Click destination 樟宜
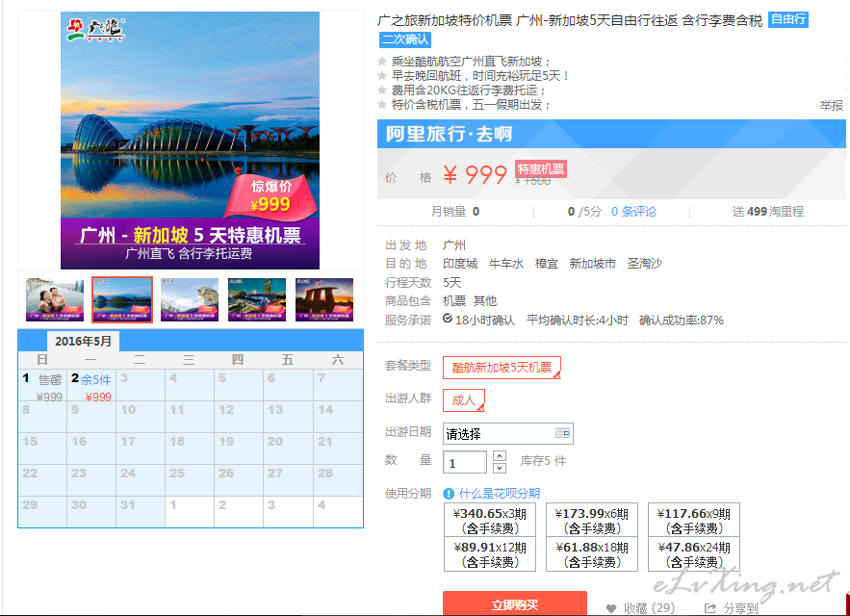This screenshot has height=616, width=850. point(546,264)
